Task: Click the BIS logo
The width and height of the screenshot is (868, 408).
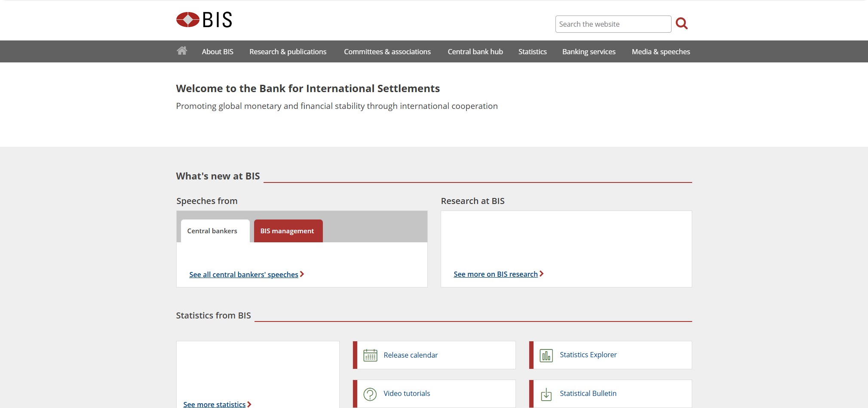Action: [204, 20]
